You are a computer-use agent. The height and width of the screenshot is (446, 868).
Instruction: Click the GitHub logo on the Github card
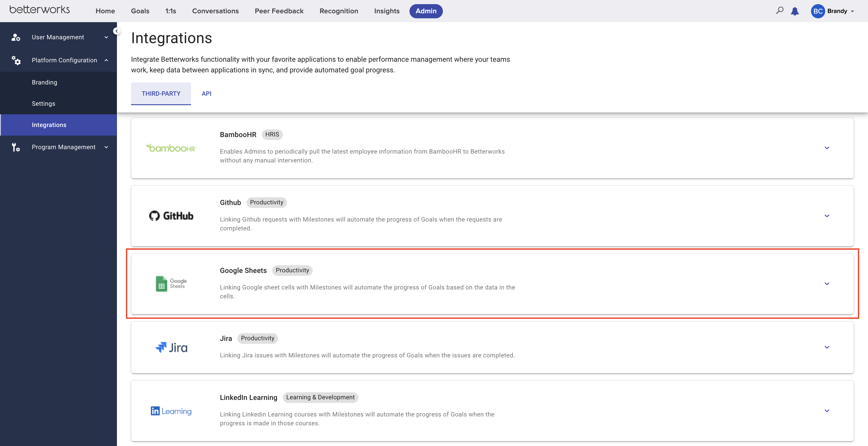click(171, 216)
